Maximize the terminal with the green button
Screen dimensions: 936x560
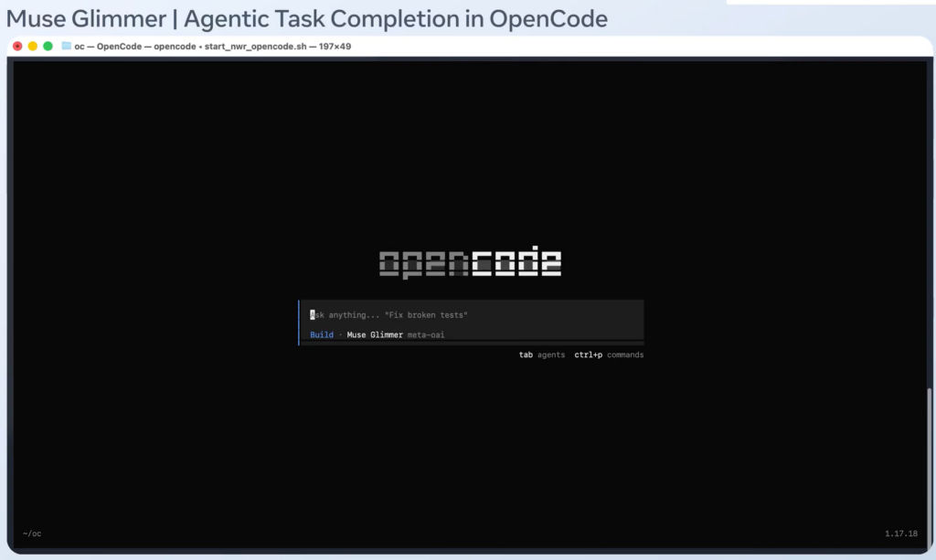48,46
